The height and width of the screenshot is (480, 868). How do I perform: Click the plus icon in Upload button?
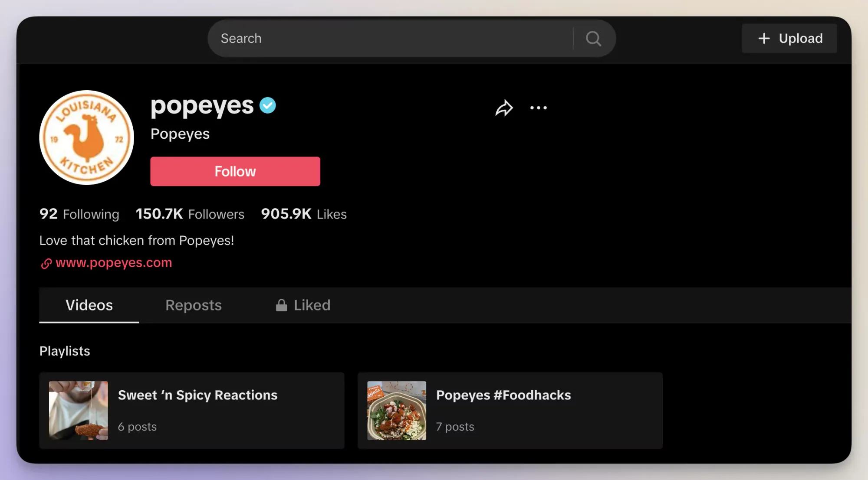[x=764, y=39]
